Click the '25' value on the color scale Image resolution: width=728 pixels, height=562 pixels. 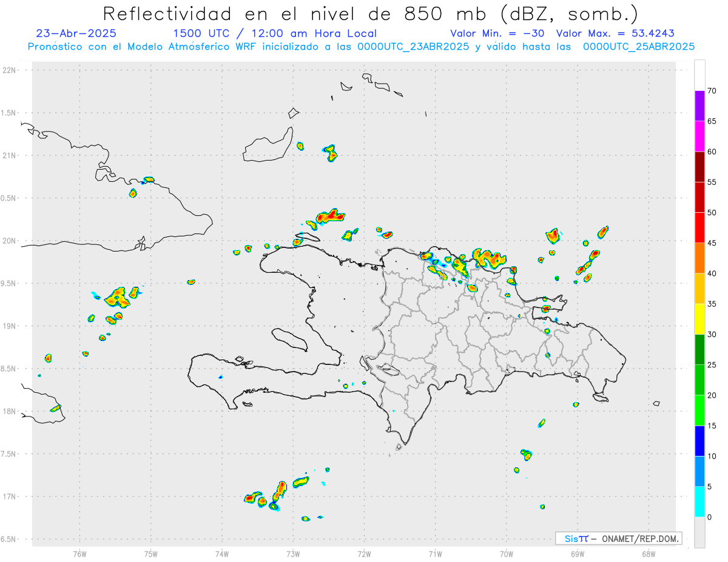tap(712, 365)
